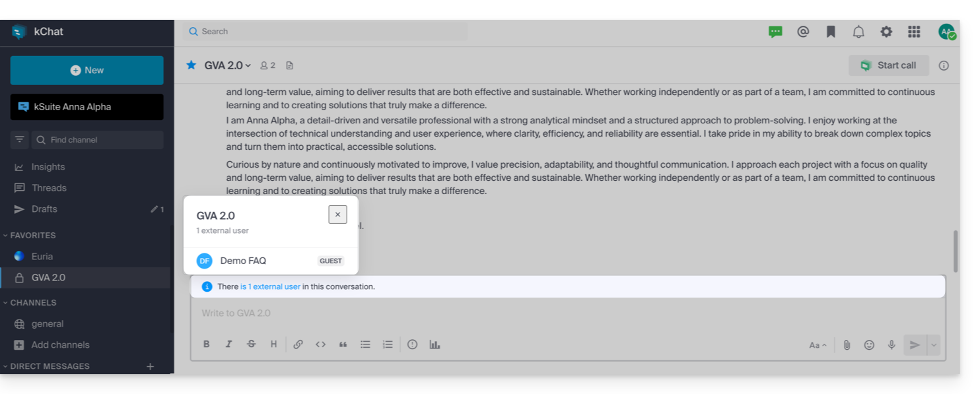This screenshot has width=980, height=394.
Task: Open saved messages bookmark icon
Action: coord(831,32)
